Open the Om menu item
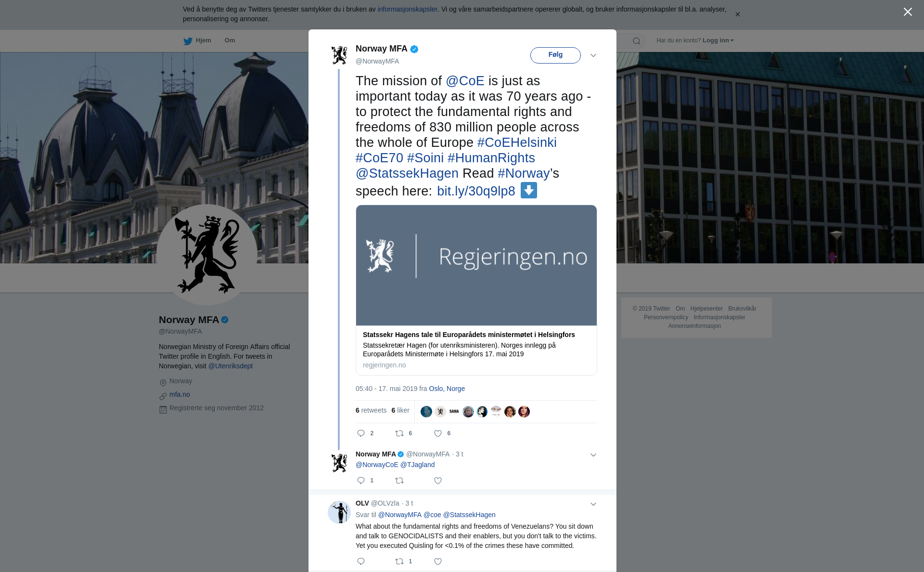 click(x=230, y=40)
